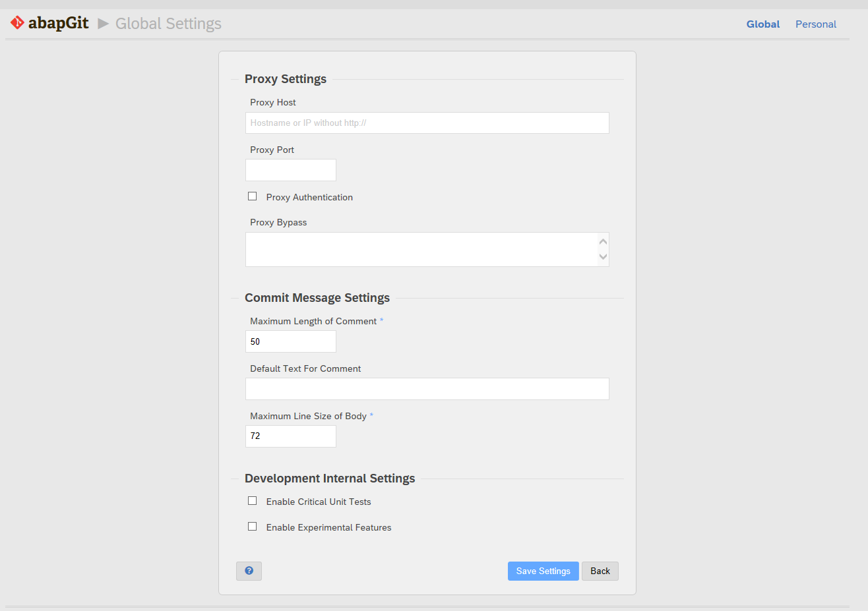Click the Proxy Bypass scroll down arrow

[603, 257]
